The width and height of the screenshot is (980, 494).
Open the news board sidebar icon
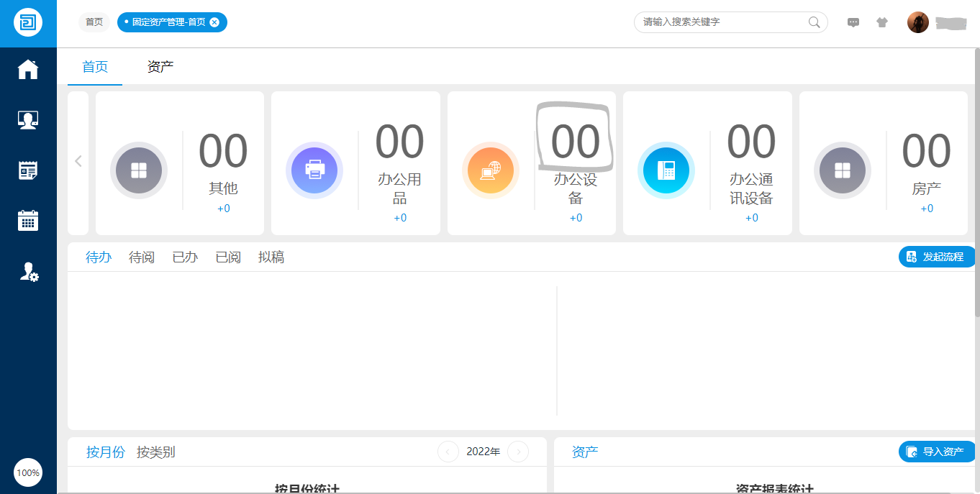[x=28, y=170]
